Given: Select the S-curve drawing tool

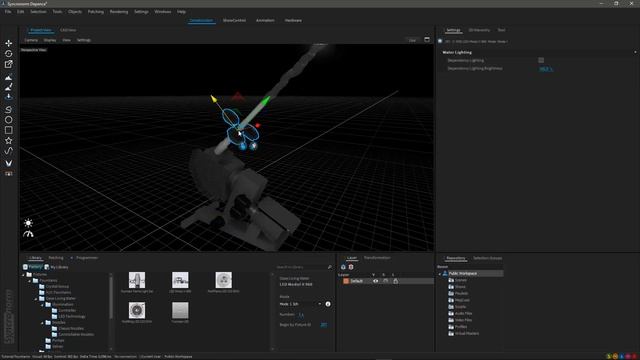Looking at the screenshot, I should point(9,109).
